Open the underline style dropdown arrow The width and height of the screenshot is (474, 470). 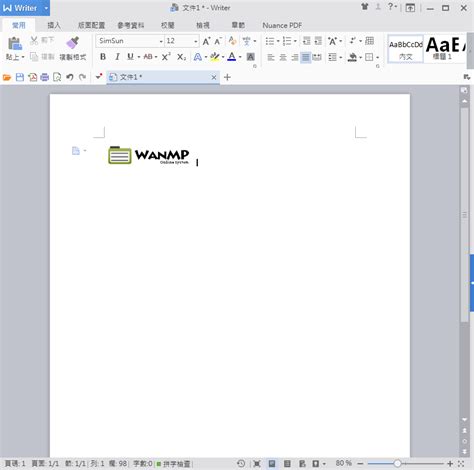tap(139, 57)
